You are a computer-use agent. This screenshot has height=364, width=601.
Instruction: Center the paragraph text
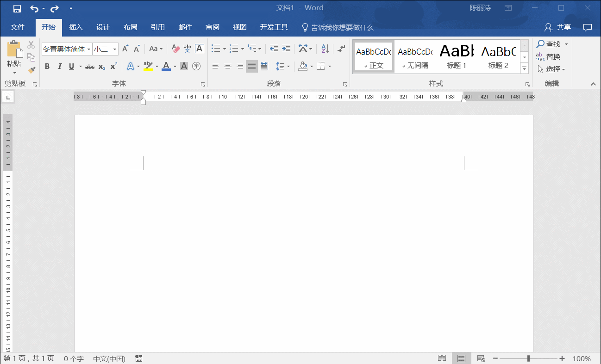click(228, 67)
